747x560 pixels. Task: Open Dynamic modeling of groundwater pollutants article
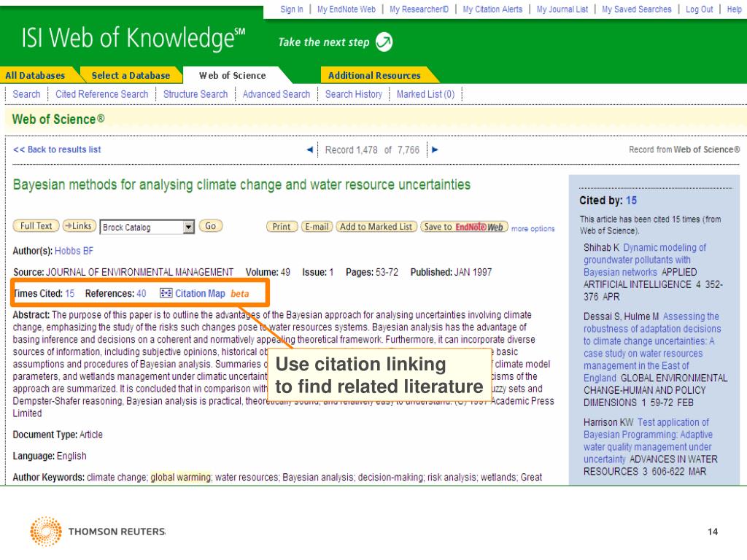point(644,260)
